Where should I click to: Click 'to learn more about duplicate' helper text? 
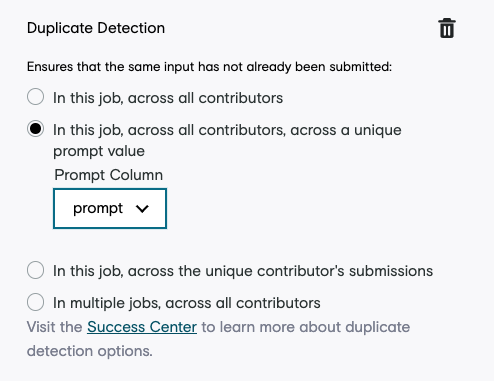(306, 327)
